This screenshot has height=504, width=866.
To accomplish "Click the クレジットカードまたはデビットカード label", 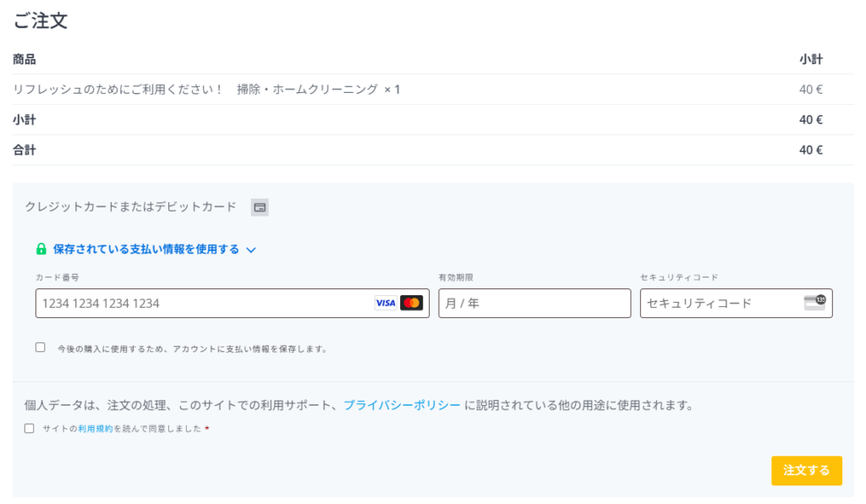I will (130, 207).
